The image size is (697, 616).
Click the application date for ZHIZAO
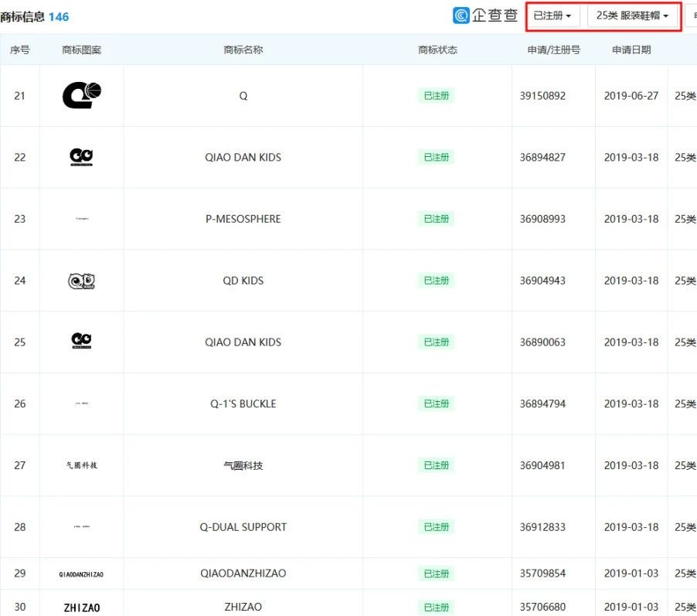click(631, 607)
